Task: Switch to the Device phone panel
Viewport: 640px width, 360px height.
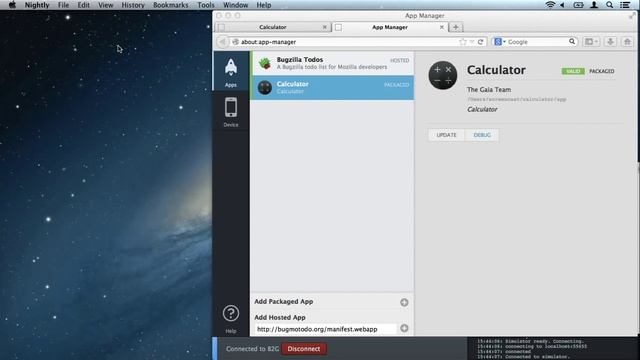Action: (231, 111)
